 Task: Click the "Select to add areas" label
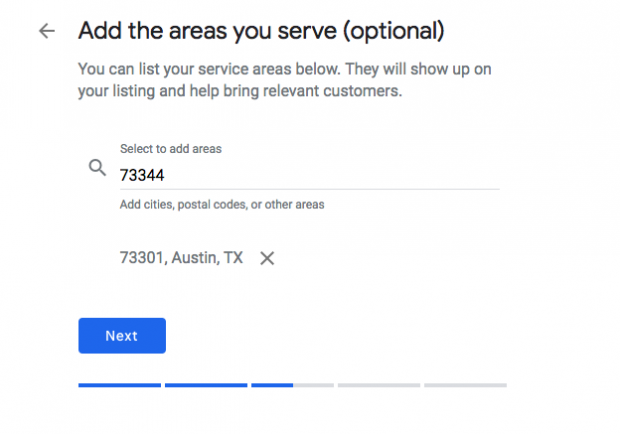tap(171, 149)
